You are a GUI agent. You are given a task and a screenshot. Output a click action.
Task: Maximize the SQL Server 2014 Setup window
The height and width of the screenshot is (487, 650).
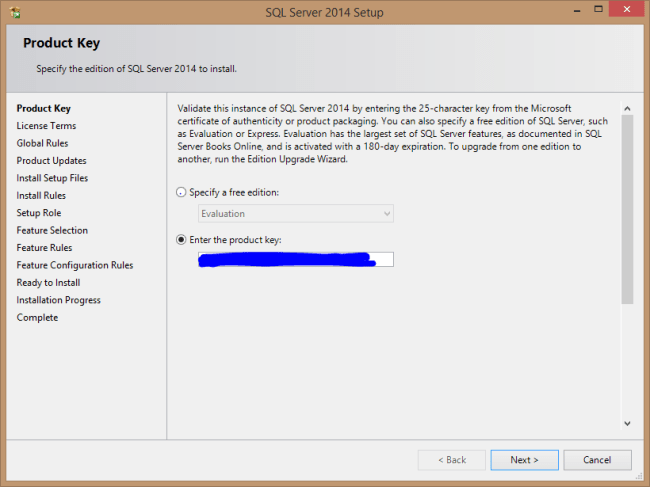[598, 9]
